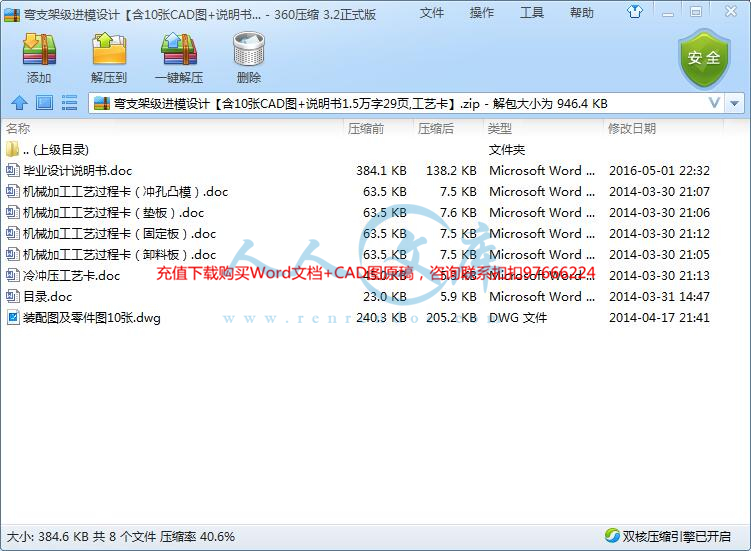The width and height of the screenshot is (751, 551).
Task: Click the DWG 文件 type cell
Action: point(518,318)
